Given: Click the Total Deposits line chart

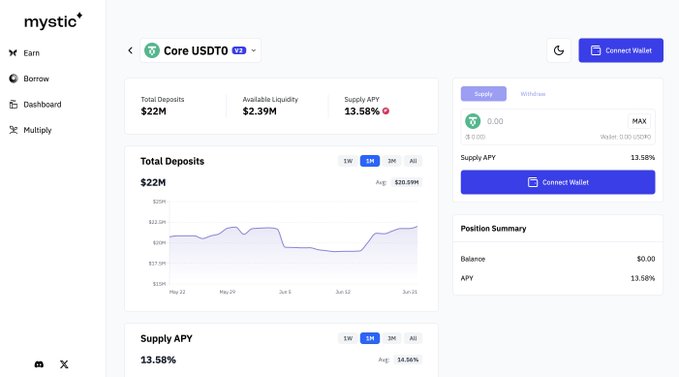Looking at the screenshot, I should point(294,242).
